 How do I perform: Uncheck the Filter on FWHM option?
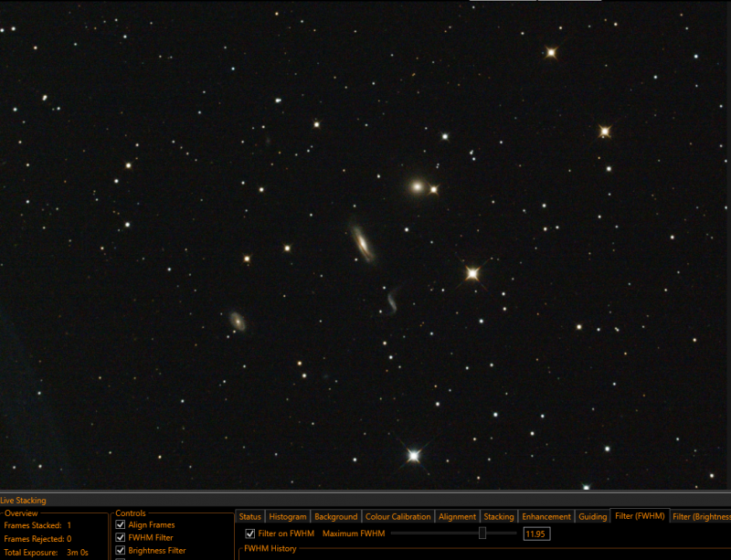(250, 534)
